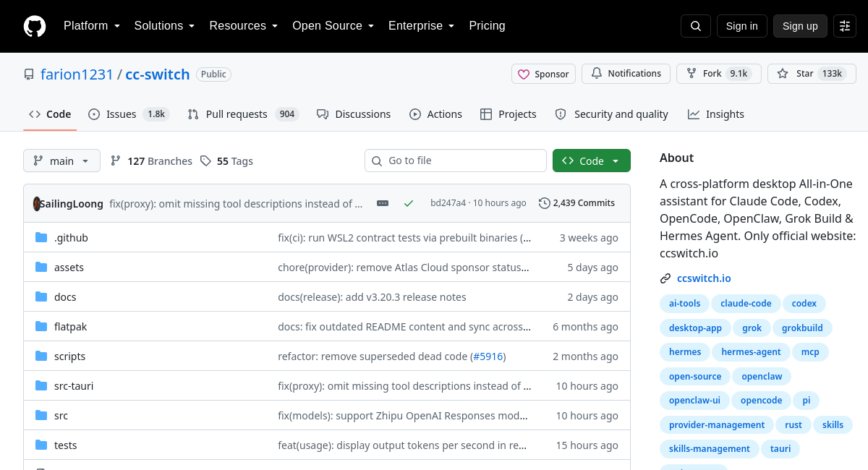Open the main branch selector
The width and height of the screenshot is (868, 470).
61,161
